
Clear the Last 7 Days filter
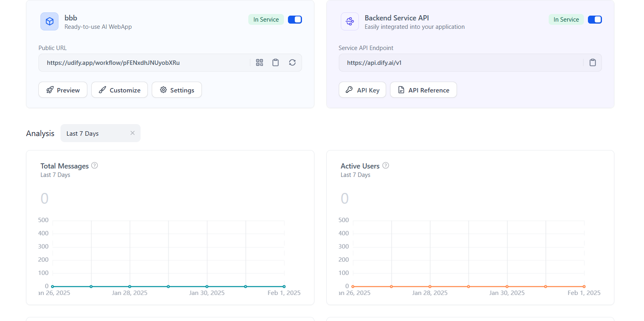tap(133, 133)
